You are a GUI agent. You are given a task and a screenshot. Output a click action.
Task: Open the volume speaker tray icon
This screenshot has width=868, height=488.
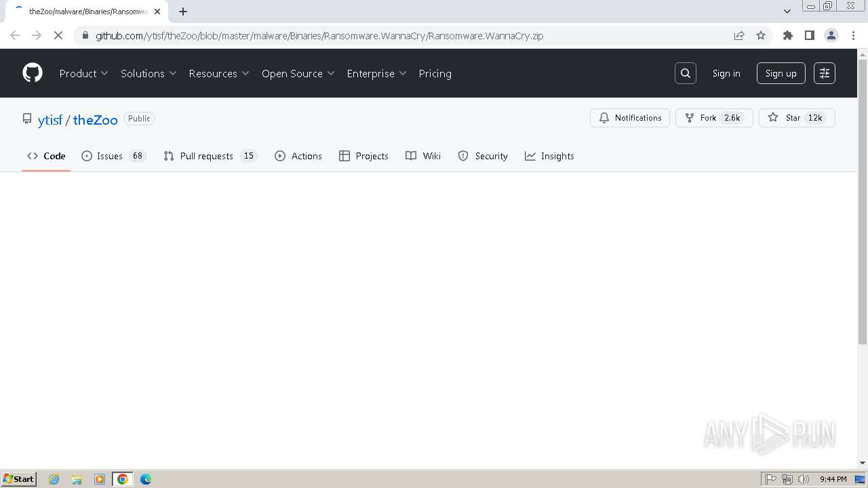804,479
